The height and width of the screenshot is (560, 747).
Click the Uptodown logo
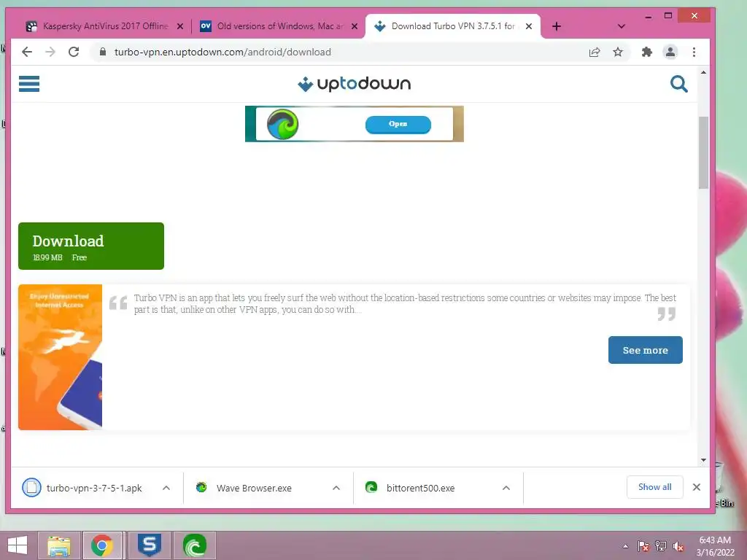tap(354, 84)
